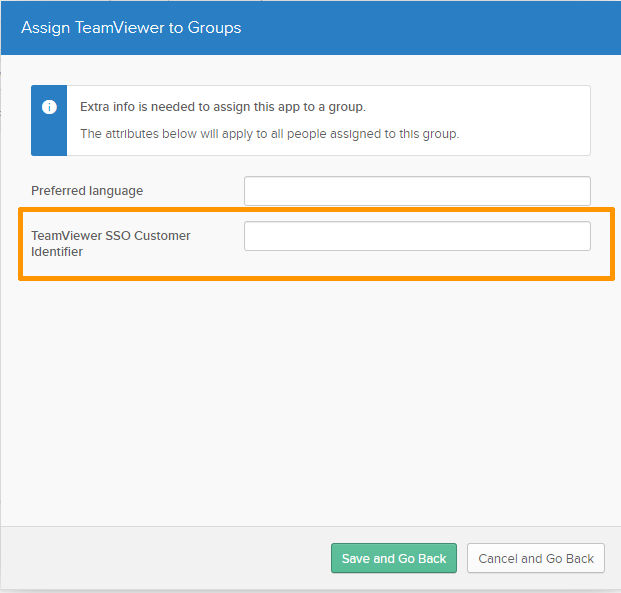Click the TeamViewer SSO Customer label text
Screen dimensions: 621x593
111,236
